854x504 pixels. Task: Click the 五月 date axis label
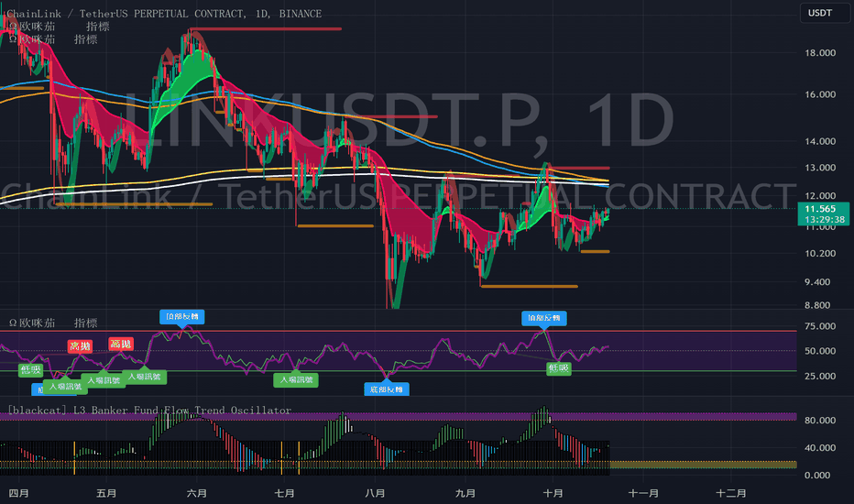point(106,493)
